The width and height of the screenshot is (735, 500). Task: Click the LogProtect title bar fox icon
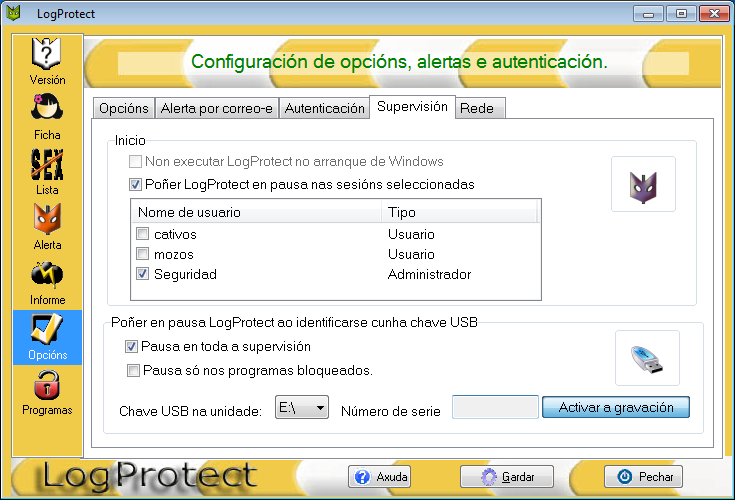point(14,13)
